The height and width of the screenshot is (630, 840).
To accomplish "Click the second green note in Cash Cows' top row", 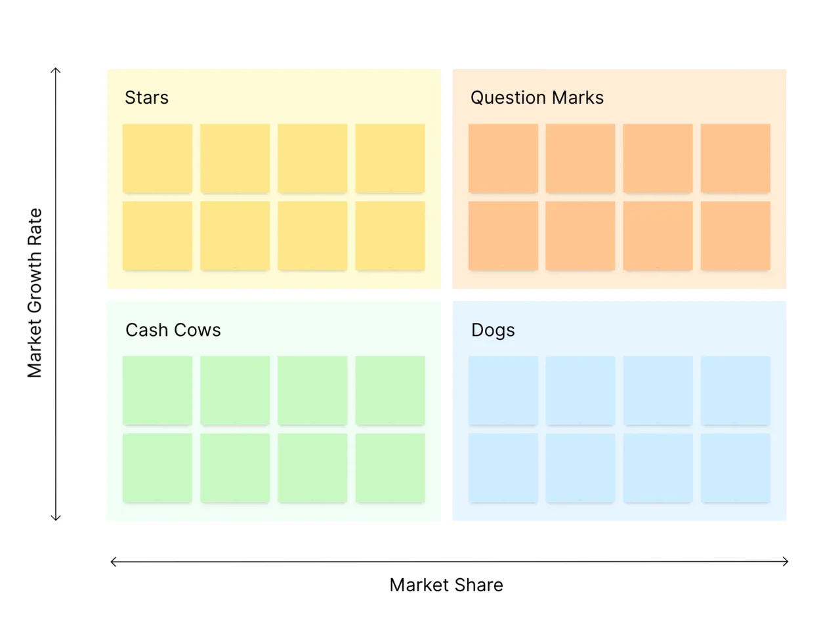I will (235, 390).
